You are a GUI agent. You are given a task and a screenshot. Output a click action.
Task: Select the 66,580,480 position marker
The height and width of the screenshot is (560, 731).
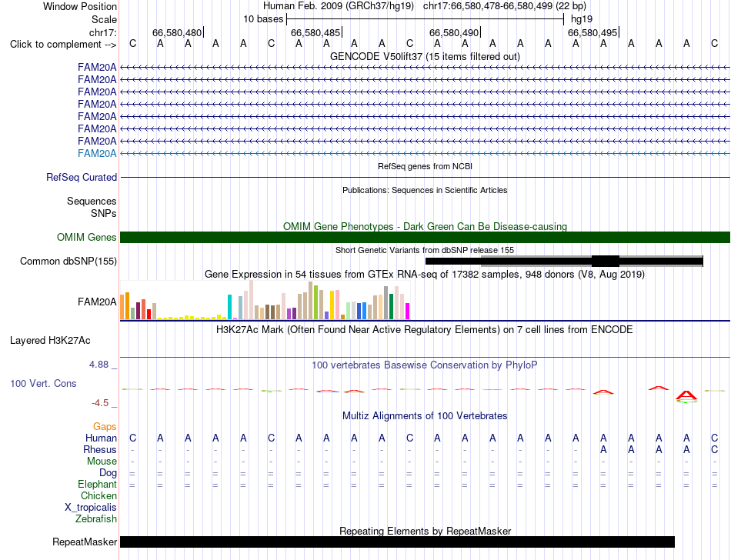click(177, 32)
